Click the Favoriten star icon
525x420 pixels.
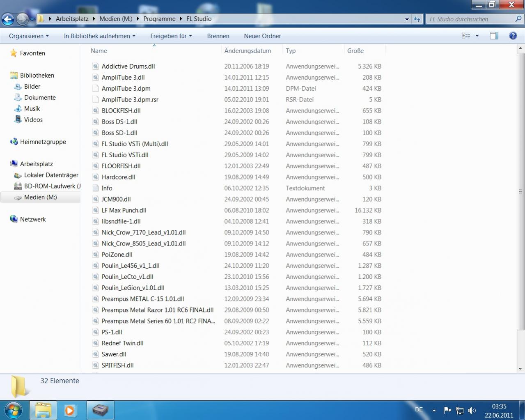(x=14, y=53)
